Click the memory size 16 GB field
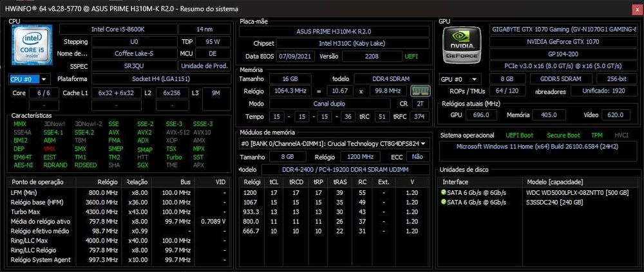644x272 pixels. coord(290,78)
